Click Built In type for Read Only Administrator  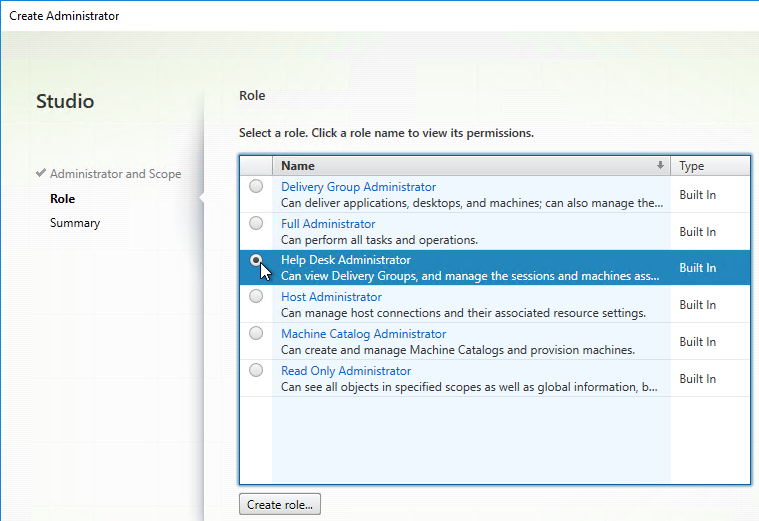pos(697,379)
